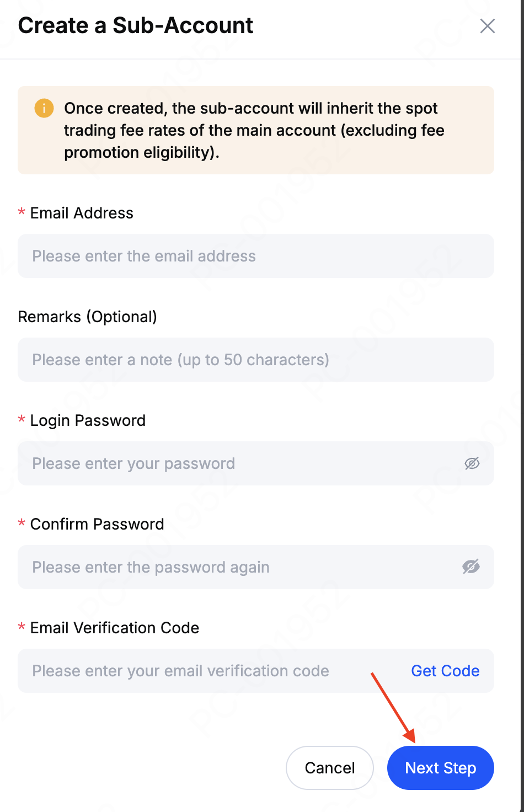524x812 pixels.
Task: Click the Email Verification Code label
Action: (114, 628)
